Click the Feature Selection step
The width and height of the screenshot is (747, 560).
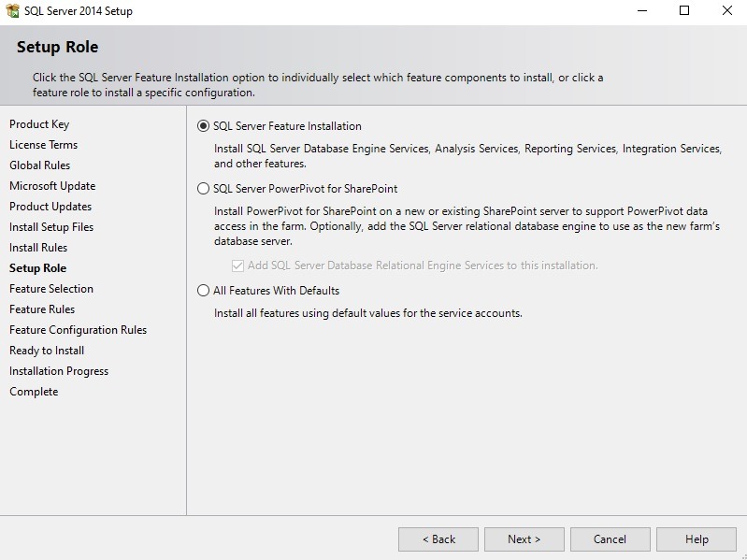[x=51, y=289]
